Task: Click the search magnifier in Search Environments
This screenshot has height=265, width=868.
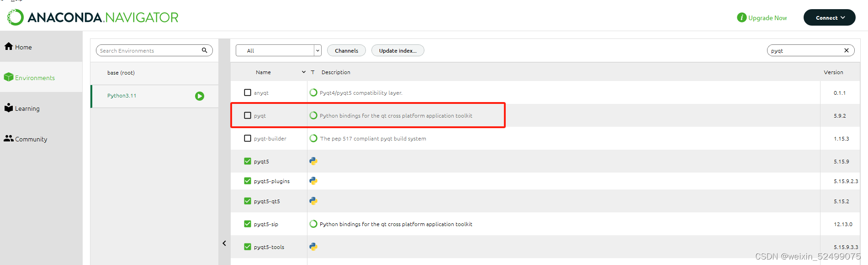Action: pyautogui.click(x=205, y=50)
